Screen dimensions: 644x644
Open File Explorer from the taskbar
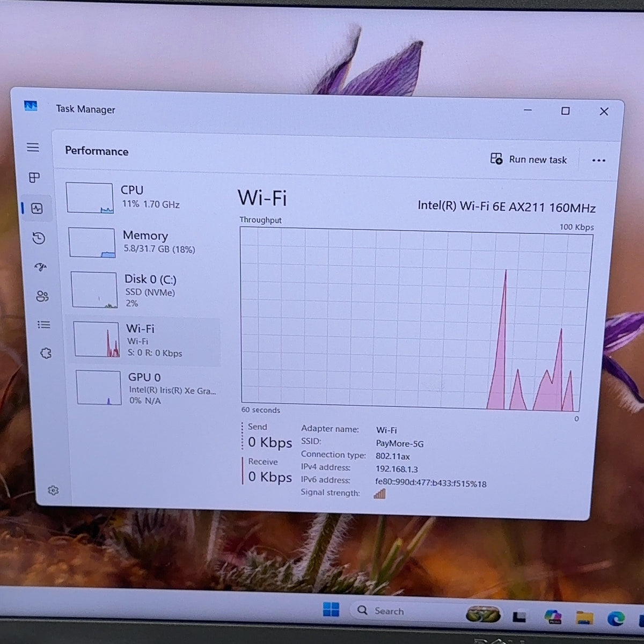pyautogui.click(x=584, y=618)
